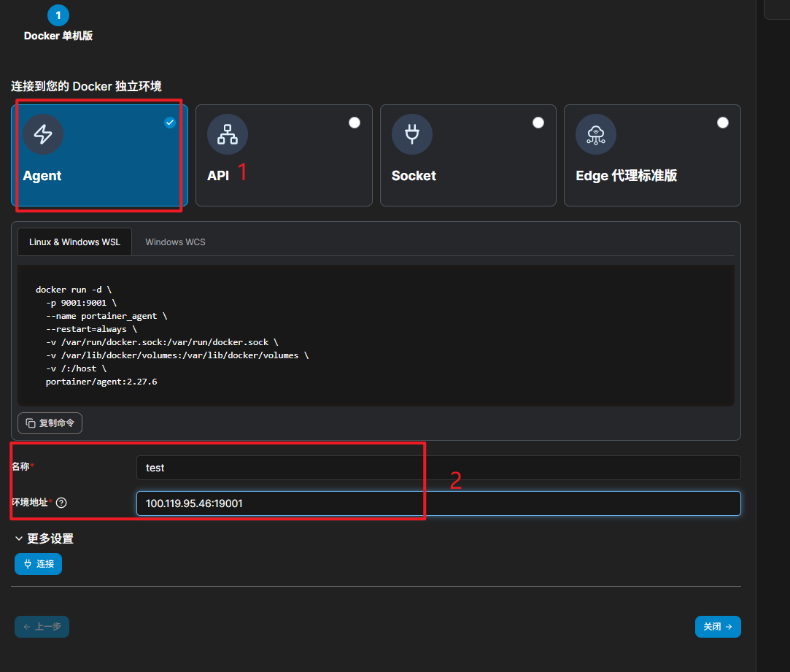Select the Edge 代理标准版 radio button
The width and height of the screenshot is (790, 672).
pyautogui.click(x=722, y=123)
